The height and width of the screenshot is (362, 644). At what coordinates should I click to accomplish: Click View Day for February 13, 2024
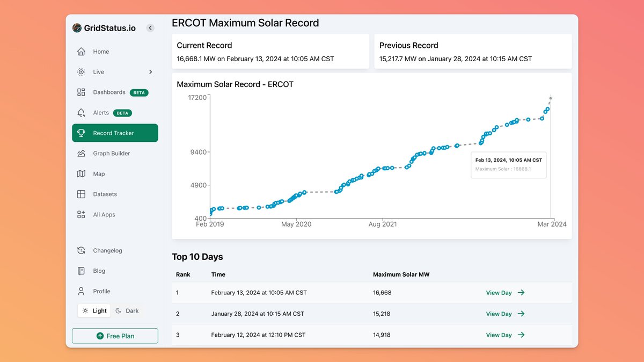(505, 293)
